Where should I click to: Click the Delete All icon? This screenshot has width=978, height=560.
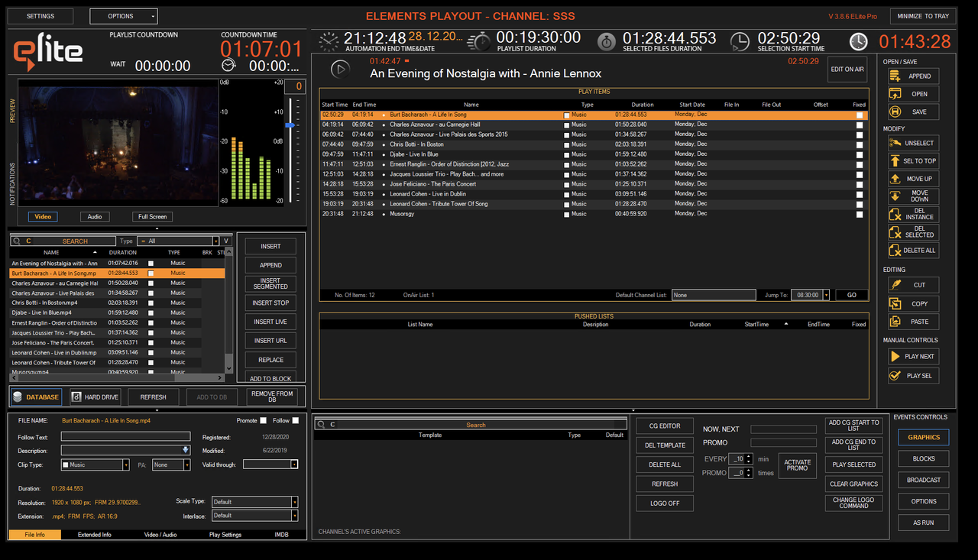pos(895,250)
